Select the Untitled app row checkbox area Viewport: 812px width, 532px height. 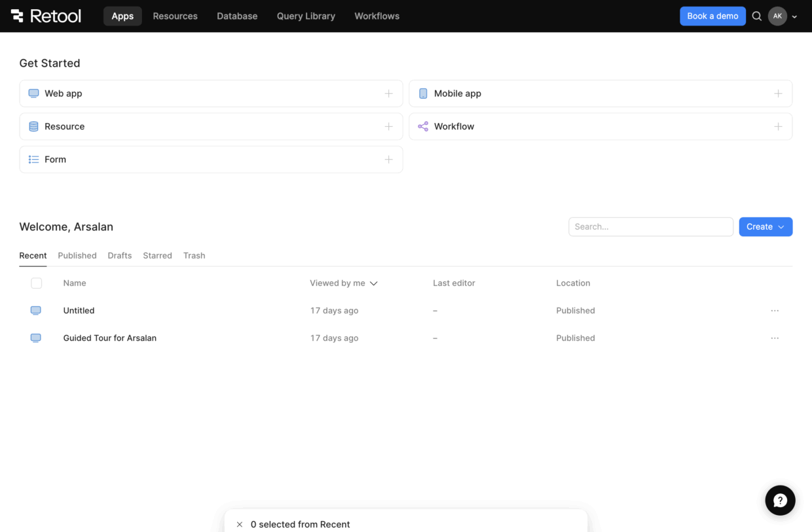pos(36,310)
